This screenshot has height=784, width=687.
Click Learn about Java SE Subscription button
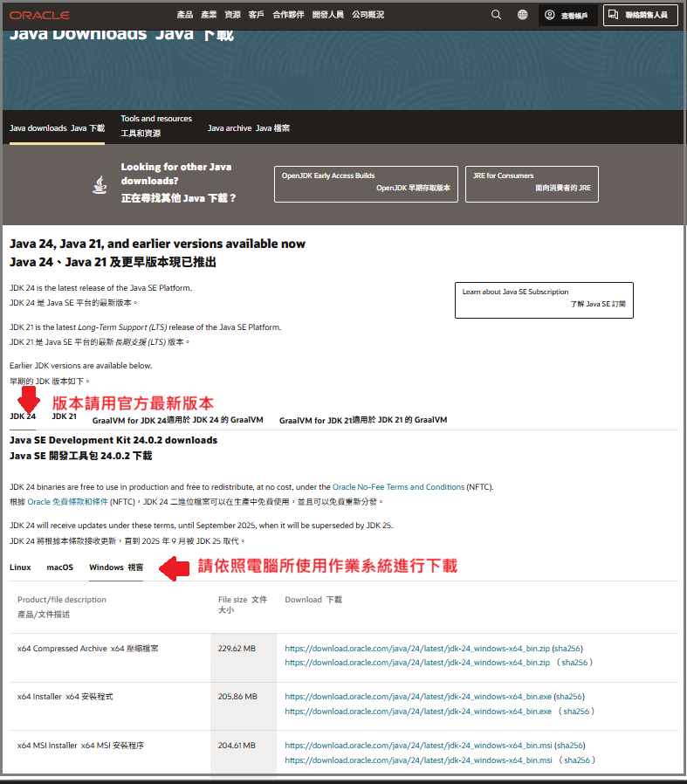coord(544,300)
